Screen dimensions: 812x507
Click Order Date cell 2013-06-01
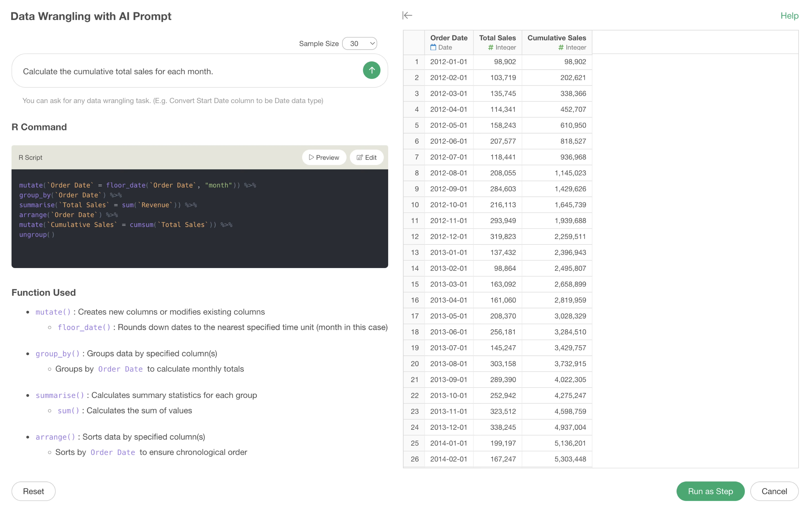449,332
